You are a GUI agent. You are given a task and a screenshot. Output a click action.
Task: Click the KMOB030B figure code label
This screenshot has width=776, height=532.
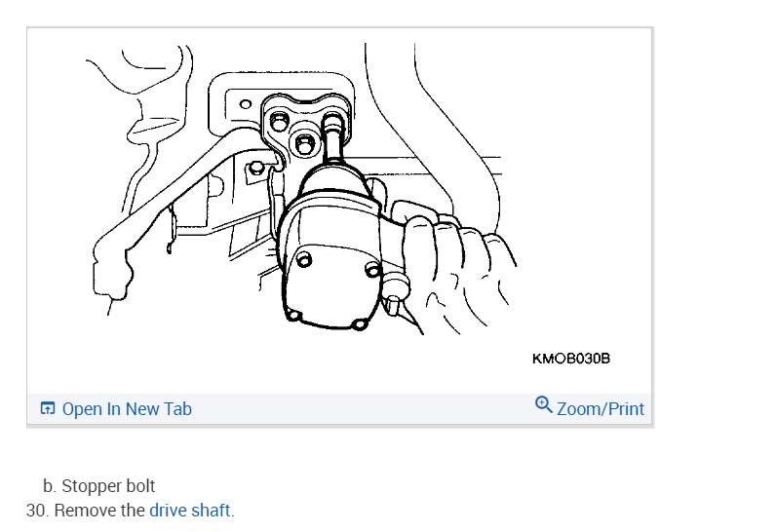point(571,359)
